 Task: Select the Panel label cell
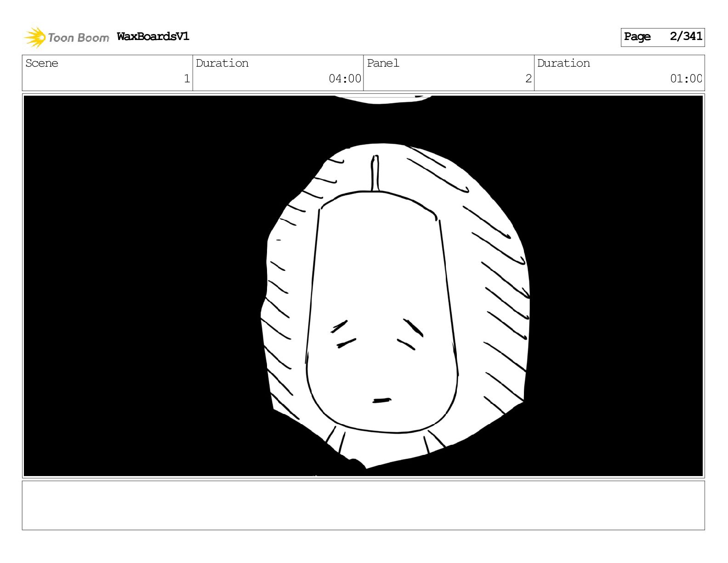click(449, 73)
